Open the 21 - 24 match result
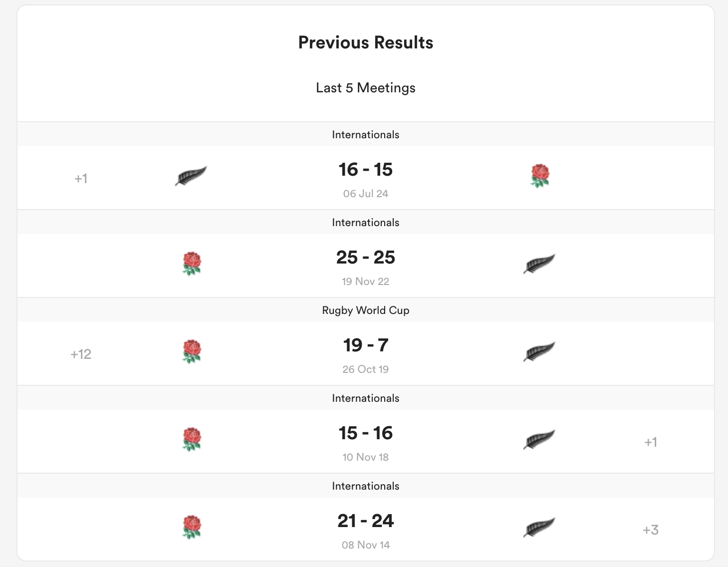 365,521
